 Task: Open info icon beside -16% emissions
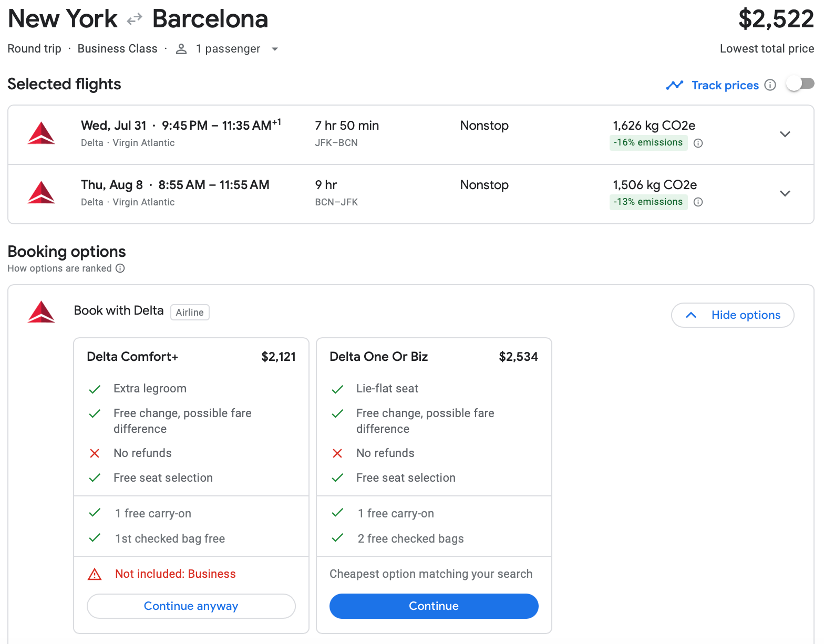coord(698,143)
